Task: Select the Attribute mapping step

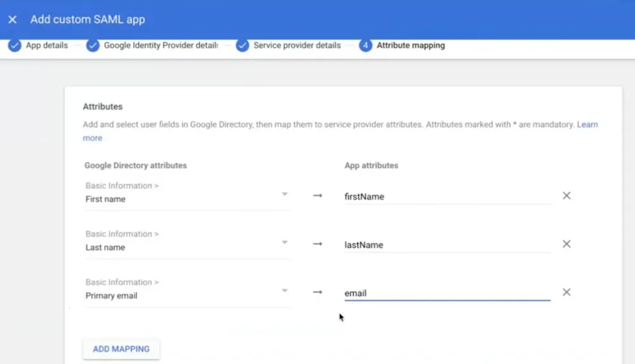Action: coord(411,45)
